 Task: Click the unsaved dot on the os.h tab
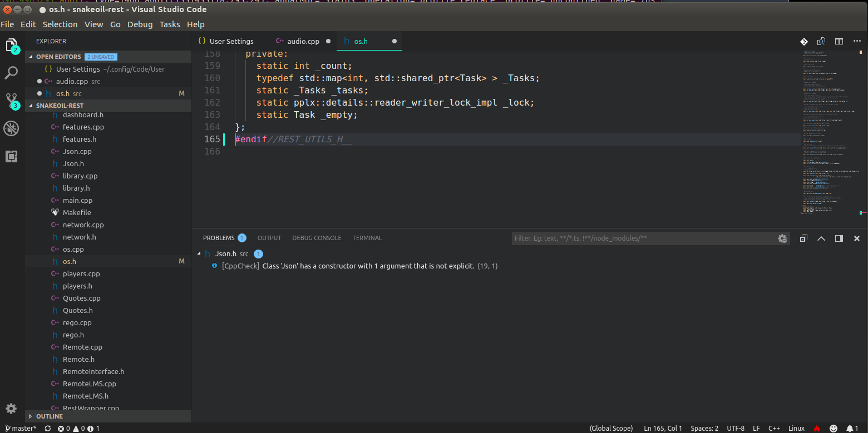click(x=394, y=41)
